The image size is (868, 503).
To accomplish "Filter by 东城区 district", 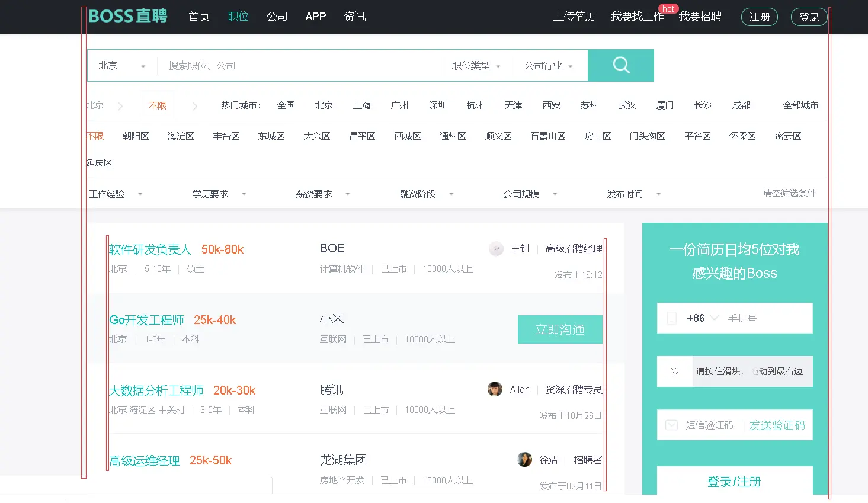I will point(271,136).
